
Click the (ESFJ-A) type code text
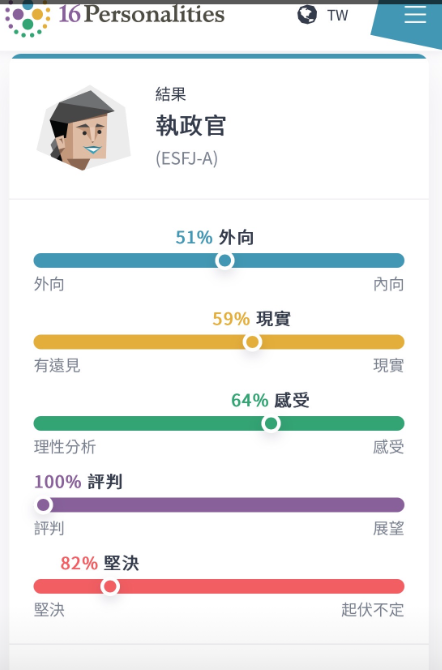pos(187,159)
